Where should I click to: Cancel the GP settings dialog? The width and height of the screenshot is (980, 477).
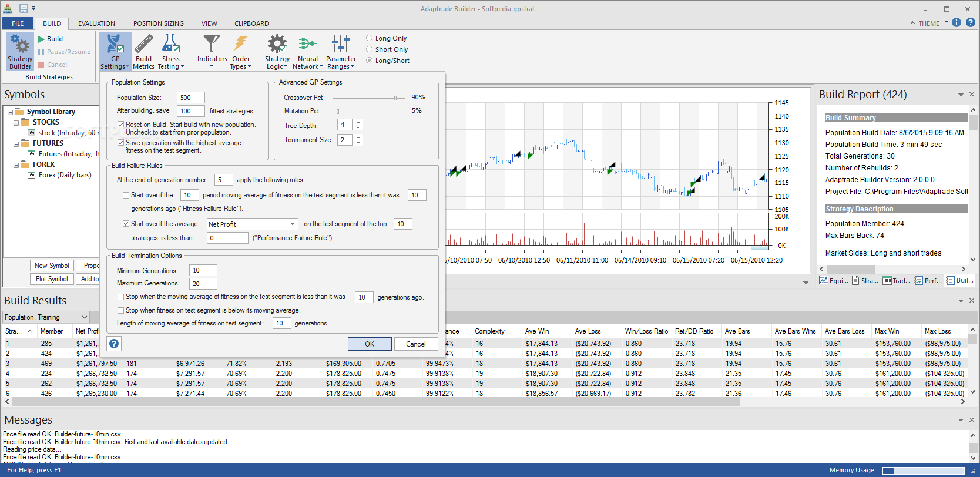(416, 344)
